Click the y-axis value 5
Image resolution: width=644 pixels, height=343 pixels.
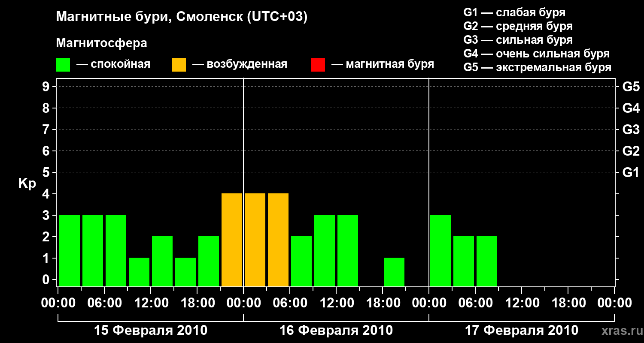[47, 172]
